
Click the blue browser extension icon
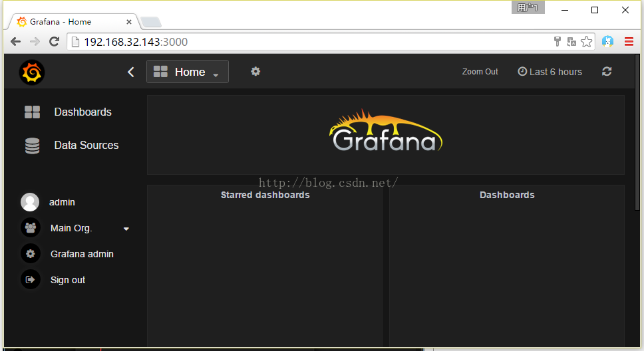[x=608, y=41]
